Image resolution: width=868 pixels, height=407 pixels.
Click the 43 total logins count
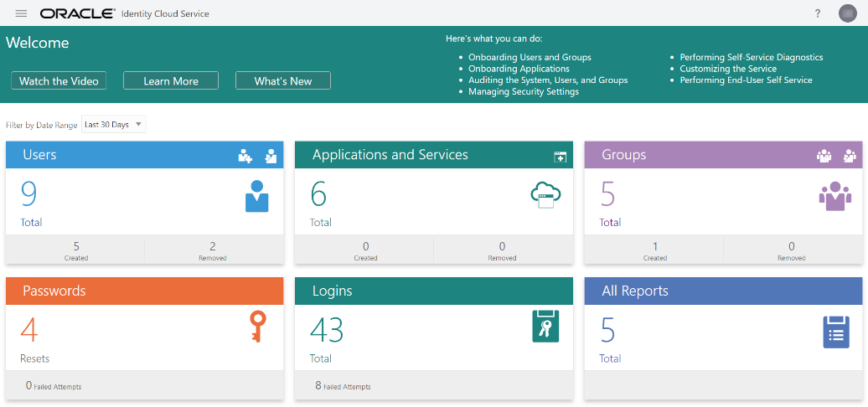[x=327, y=331]
